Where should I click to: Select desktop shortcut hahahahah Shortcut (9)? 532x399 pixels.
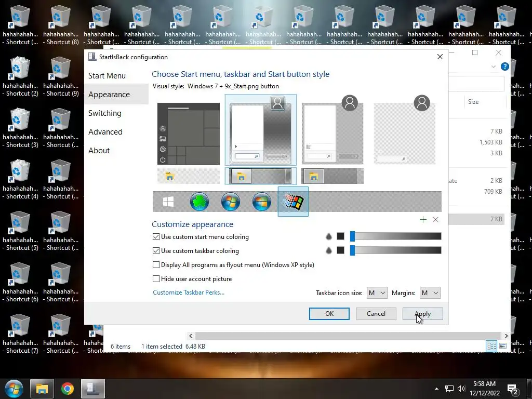(61, 77)
